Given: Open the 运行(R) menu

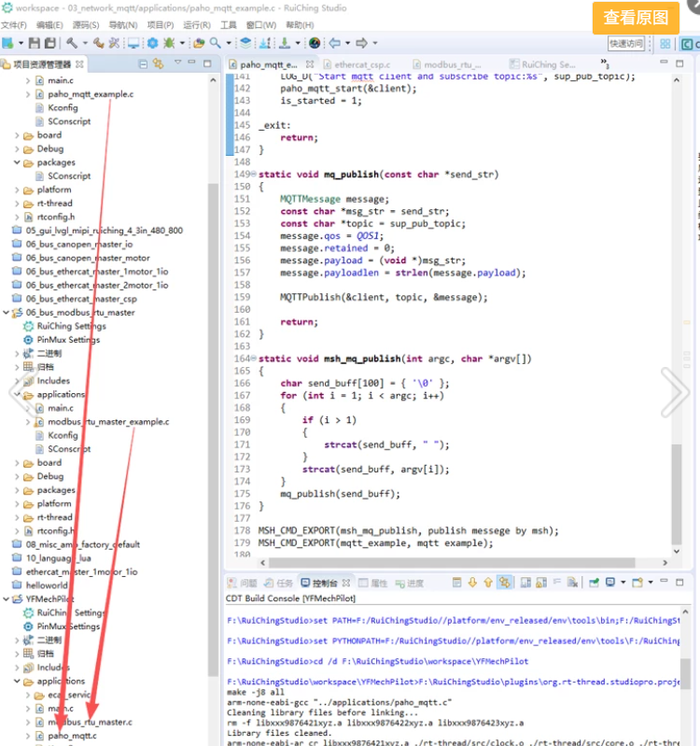Looking at the screenshot, I should click(197, 24).
